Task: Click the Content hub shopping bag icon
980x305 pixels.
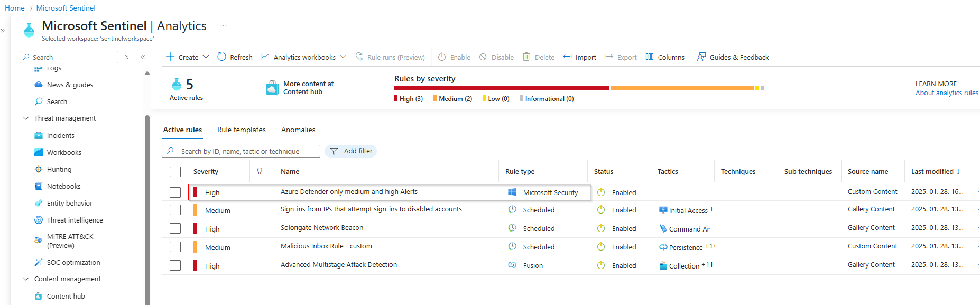Action: coord(272,88)
